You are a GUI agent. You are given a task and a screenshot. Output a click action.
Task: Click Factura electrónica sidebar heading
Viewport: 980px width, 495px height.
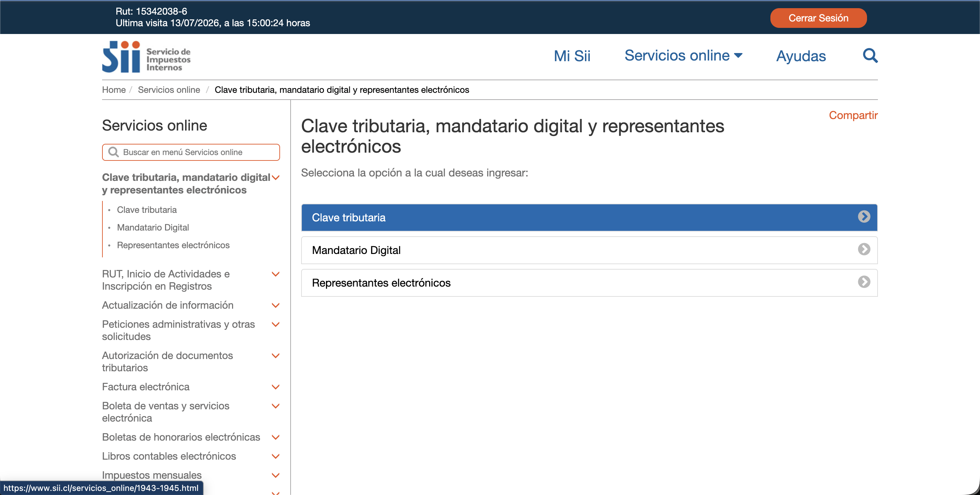pyautogui.click(x=146, y=387)
